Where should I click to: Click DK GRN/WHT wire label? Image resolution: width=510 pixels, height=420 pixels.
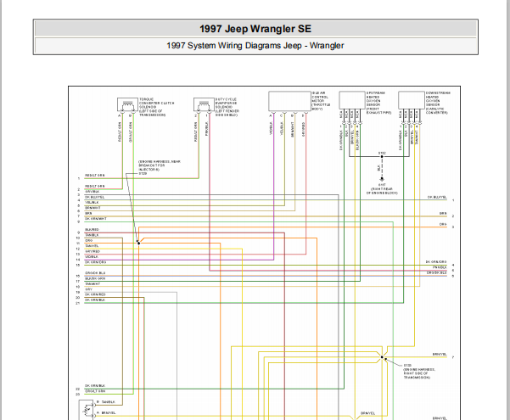[x=96, y=219]
